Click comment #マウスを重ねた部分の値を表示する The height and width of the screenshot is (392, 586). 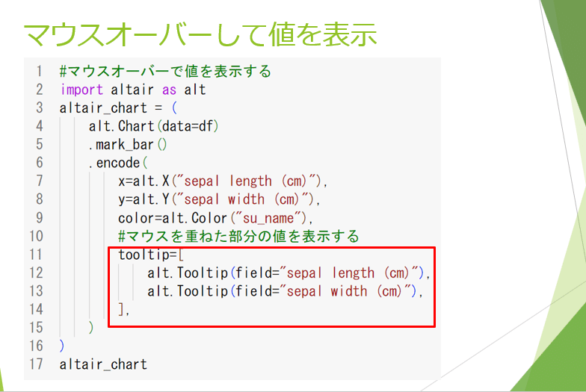point(238,236)
